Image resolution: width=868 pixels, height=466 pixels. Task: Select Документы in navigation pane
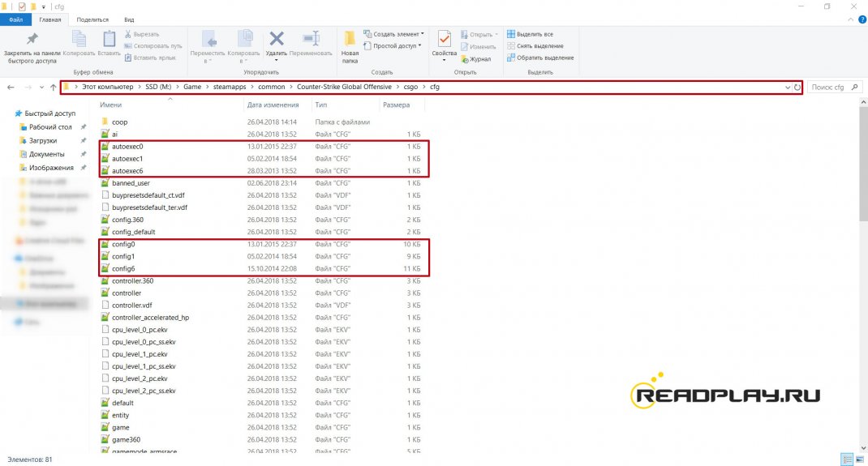46,154
